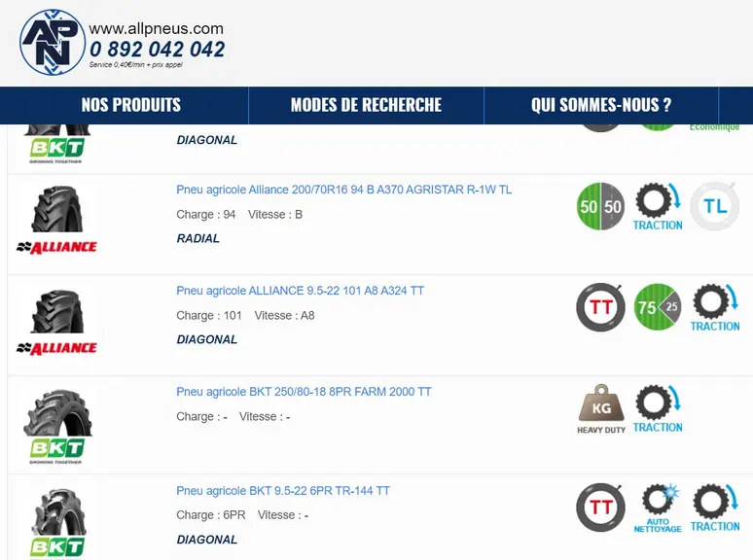Click the TT tube-type icon on Alliance A324
Viewport: 753px width, 560px height.
coord(601,307)
